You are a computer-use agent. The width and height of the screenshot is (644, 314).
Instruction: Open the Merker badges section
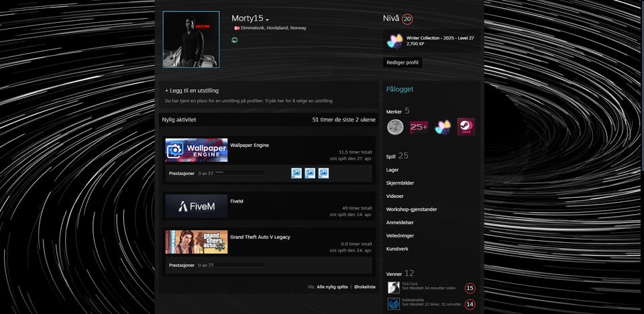coord(398,111)
